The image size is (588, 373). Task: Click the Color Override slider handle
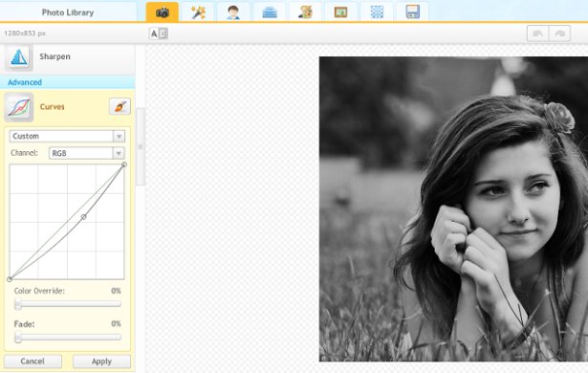point(17,304)
